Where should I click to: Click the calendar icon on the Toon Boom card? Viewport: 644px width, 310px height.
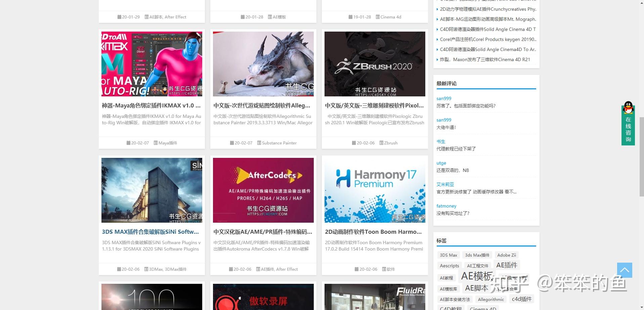coord(356,269)
